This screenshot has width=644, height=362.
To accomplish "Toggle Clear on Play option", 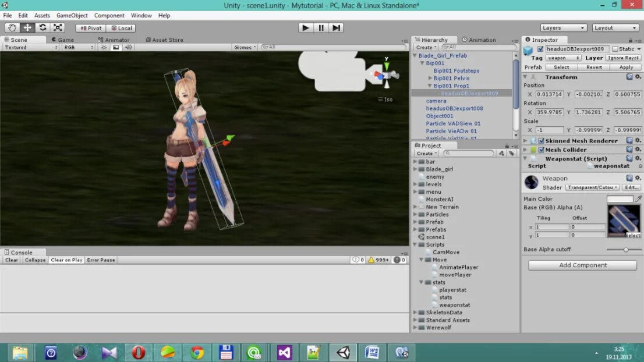I will pyautogui.click(x=66, y=260).
